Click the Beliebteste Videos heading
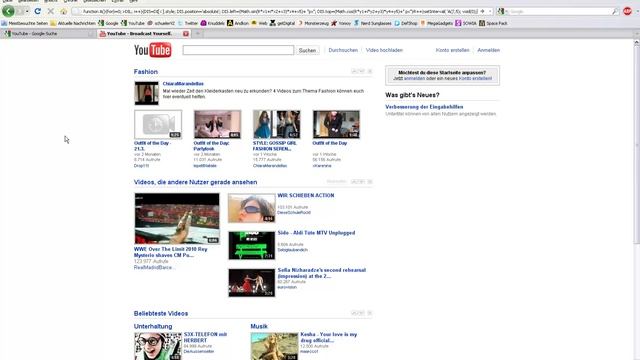The height and width of the screenshot is (360, 640). point(161,313)
